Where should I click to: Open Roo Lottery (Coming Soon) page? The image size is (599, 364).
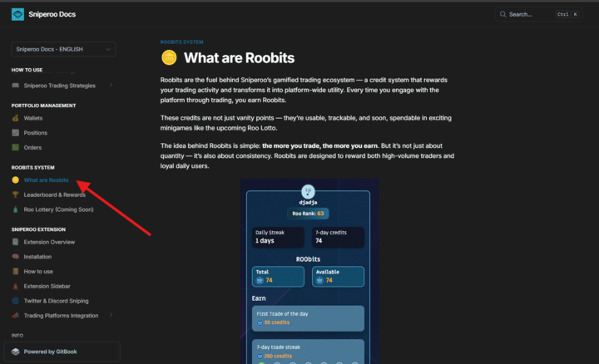[58, 209]
